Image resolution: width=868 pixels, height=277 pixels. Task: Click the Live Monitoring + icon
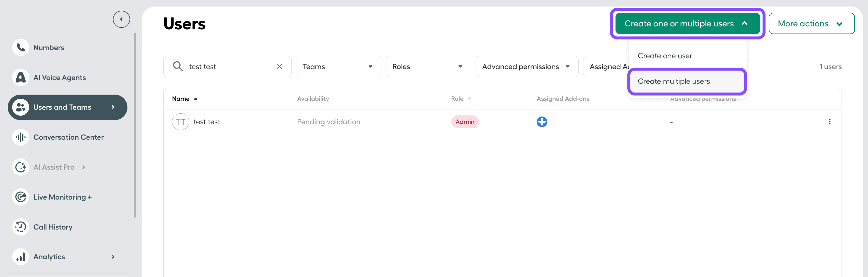pos(20,197)
